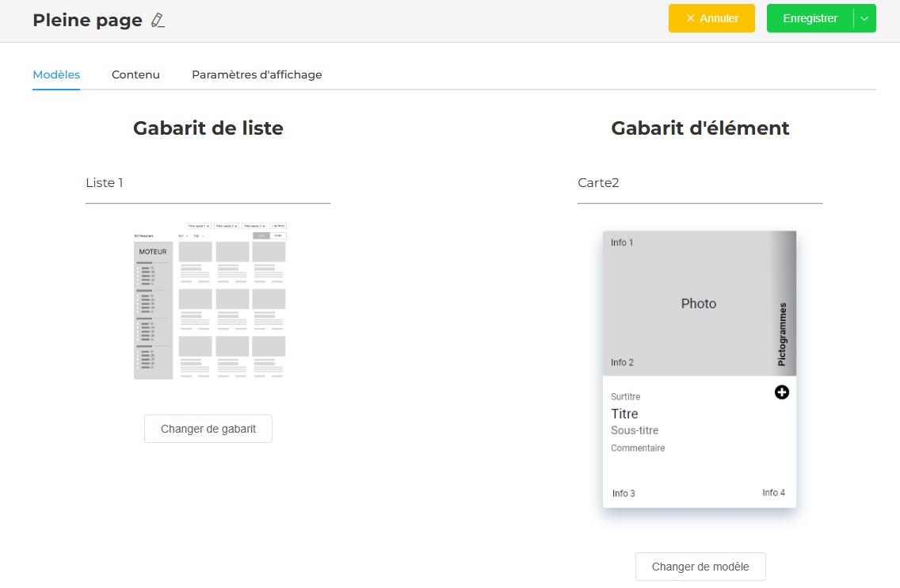This screenshot has width=900, height=588.
Task: Click the vertical Pictogrammes strip
Action: pos(783,333)
